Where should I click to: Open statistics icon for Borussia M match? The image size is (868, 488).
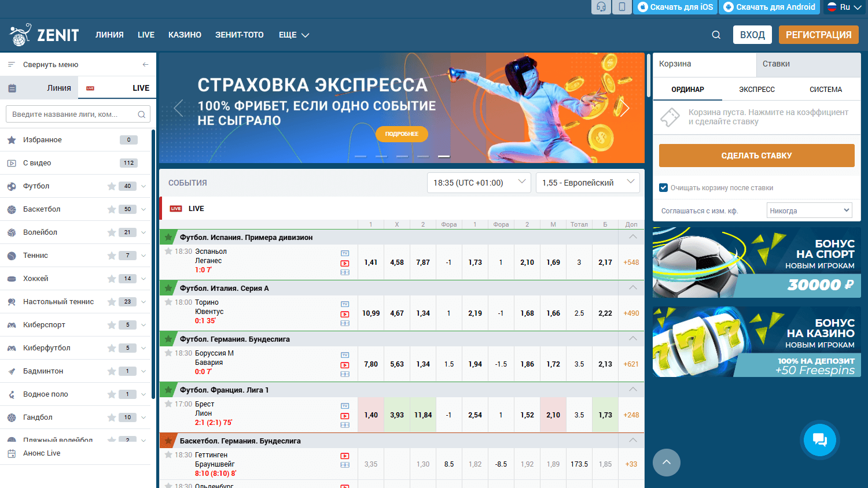[x=345, y=374]
